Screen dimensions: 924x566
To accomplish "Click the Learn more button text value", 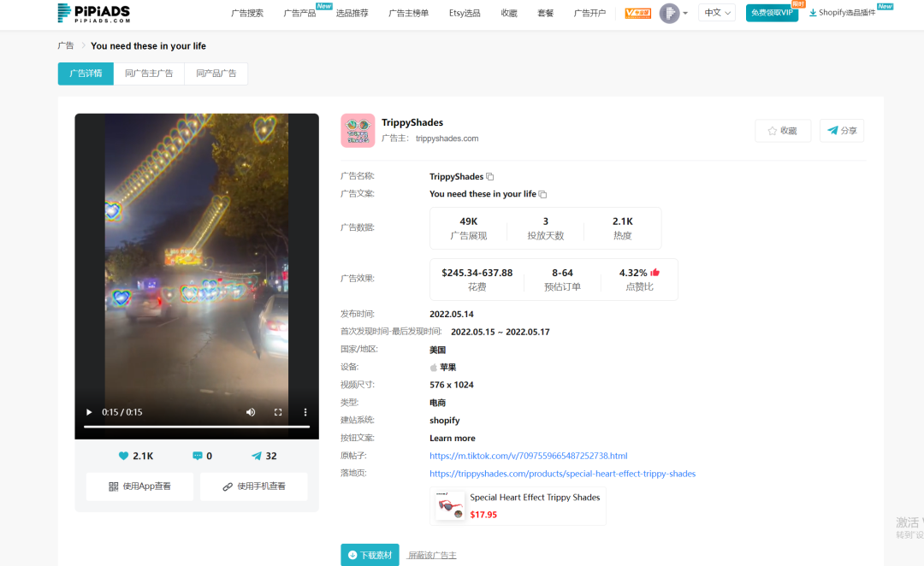I will [452, 439].
